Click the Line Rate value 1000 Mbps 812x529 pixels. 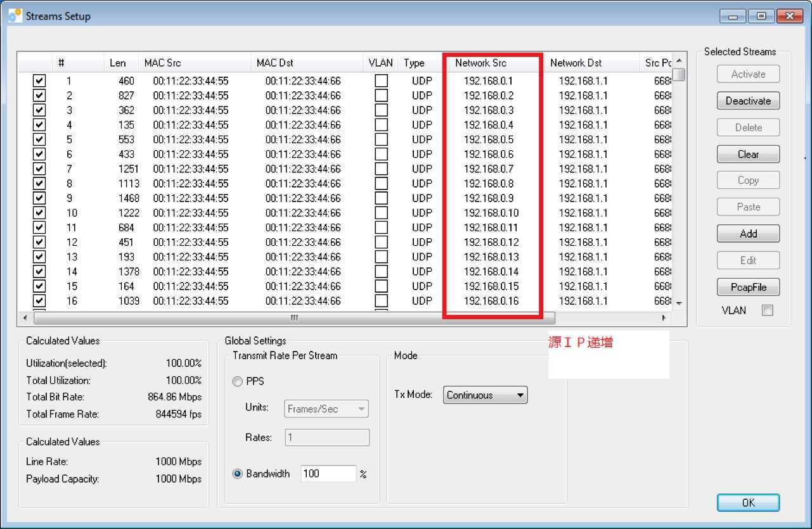[179, 462]
